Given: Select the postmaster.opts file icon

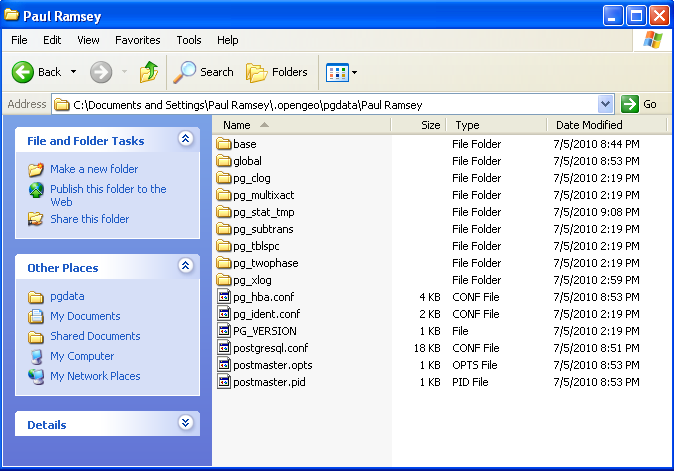Looking at the screenshot, I should [x=224, y=365].
